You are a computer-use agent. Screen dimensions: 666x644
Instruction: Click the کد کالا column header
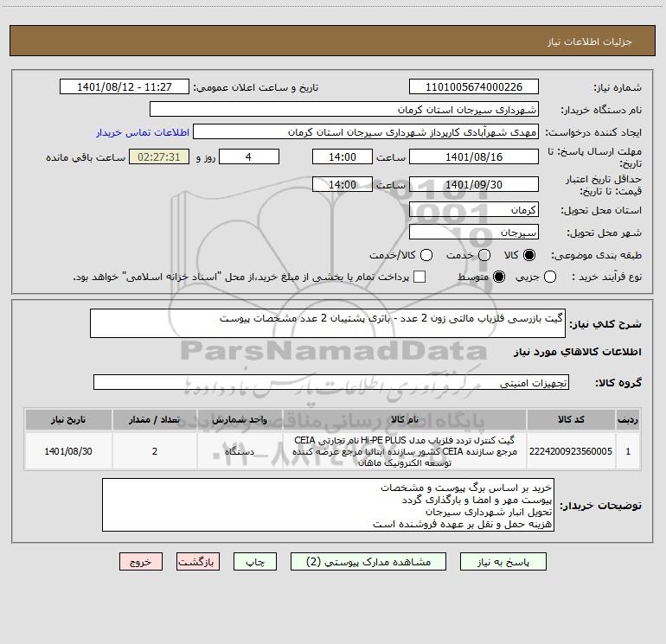click(x=571, y=419)
